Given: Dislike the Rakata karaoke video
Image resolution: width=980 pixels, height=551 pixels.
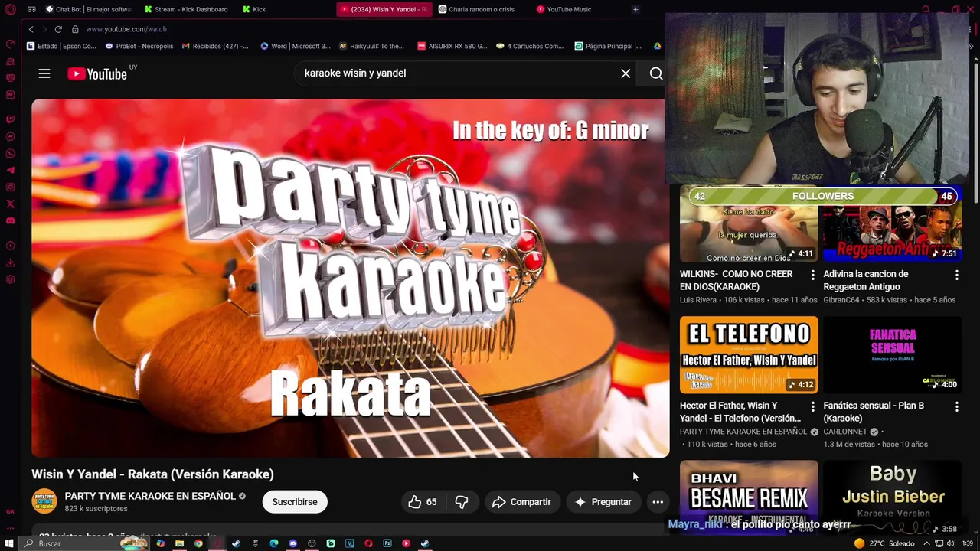Looking at the screenshot, I should point(462,502).
